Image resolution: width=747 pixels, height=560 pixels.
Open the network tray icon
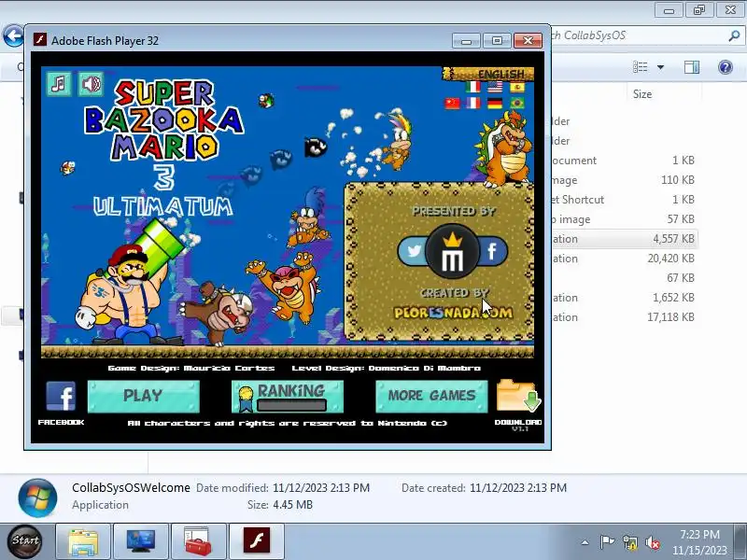point(629,542)
